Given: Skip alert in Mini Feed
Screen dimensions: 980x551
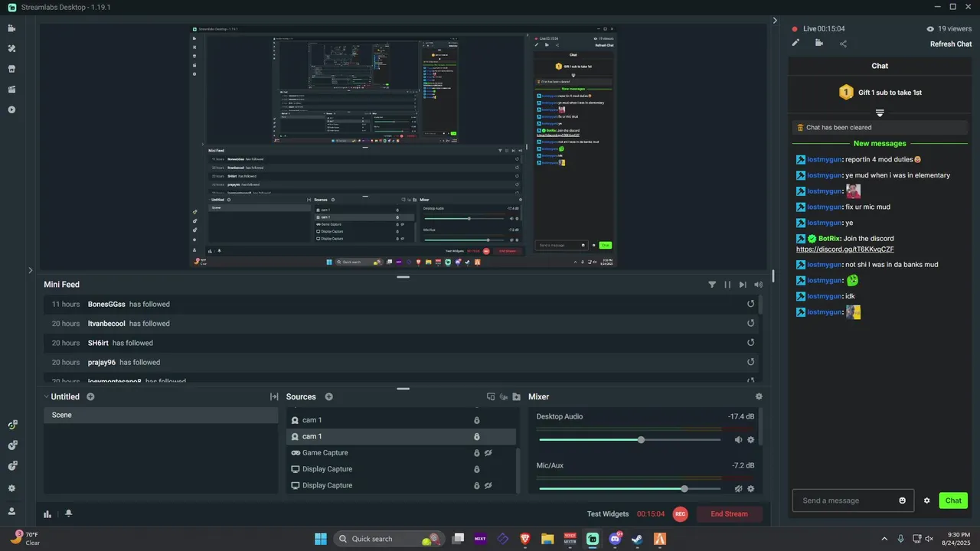Looking at the screenshot, I should point(743,285).
